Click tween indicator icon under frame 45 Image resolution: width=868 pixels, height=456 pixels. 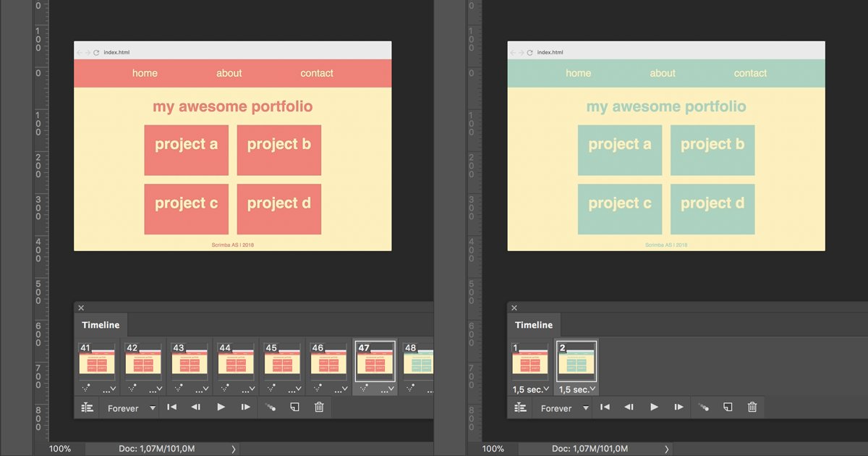pos(272,388)
